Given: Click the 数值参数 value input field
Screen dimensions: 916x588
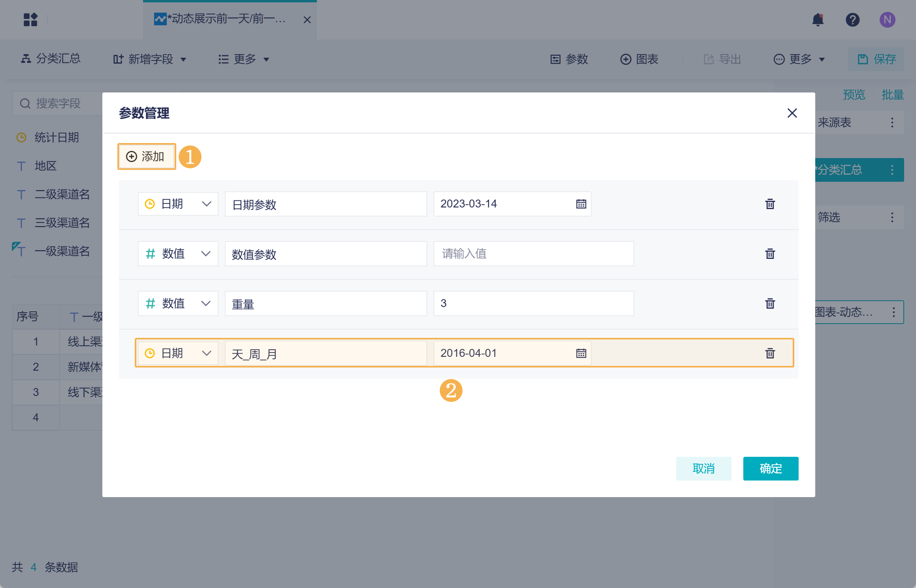Looking at the screenshot, I should click(533, 254).
